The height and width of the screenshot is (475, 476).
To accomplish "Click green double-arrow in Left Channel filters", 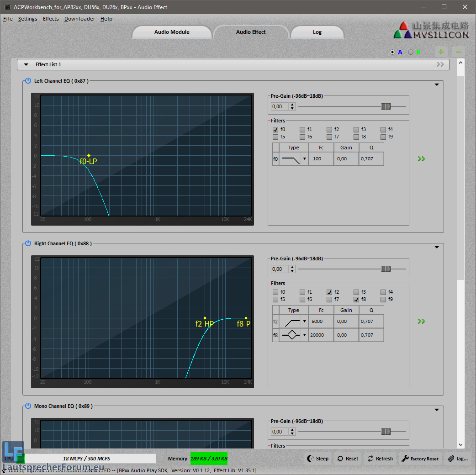I will (421, 159).
